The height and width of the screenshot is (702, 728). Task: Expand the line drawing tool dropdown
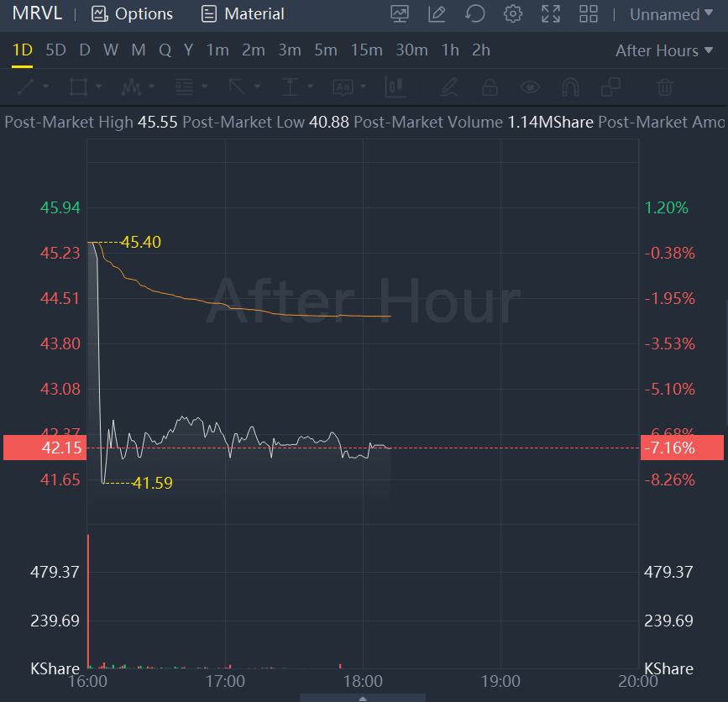point(45,86)
